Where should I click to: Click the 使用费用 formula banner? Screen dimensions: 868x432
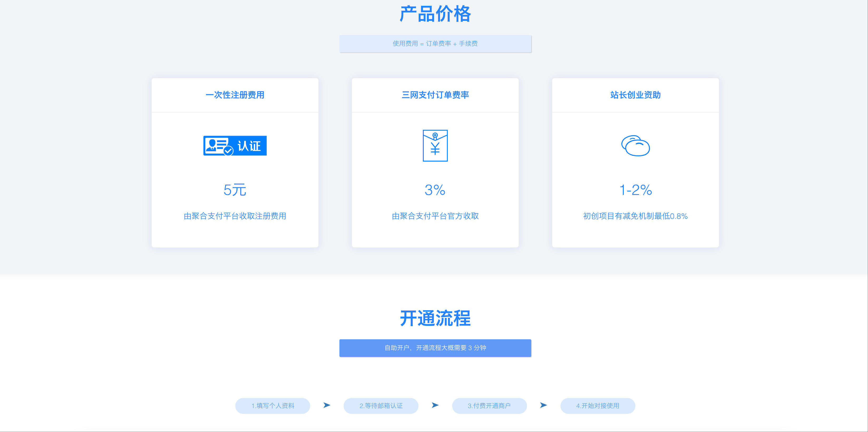(x=435, y=43)
